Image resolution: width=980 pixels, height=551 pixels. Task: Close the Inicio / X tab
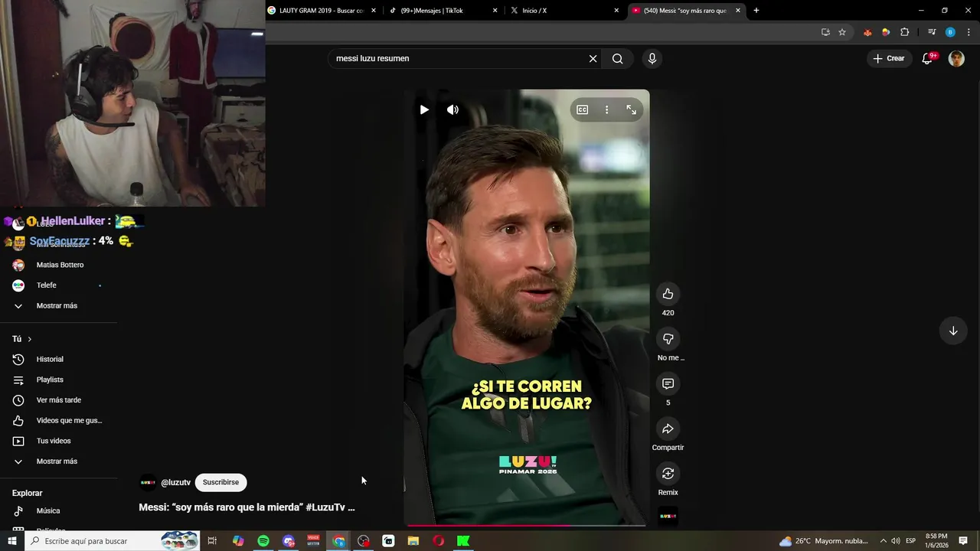pos(616,11)
